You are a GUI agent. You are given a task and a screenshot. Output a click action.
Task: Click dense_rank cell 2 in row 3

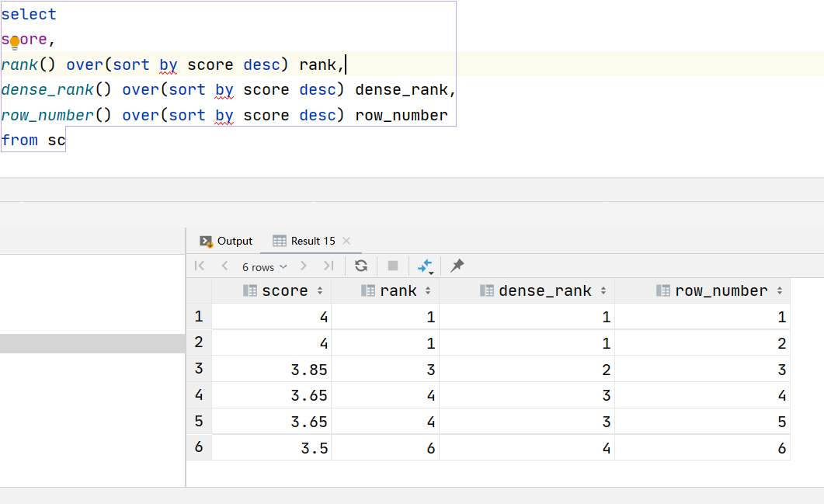point(527,370)
